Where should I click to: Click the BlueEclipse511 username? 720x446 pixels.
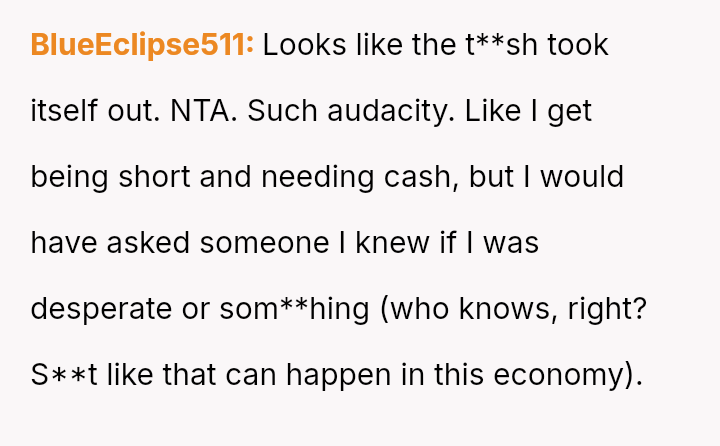[142, 45]
